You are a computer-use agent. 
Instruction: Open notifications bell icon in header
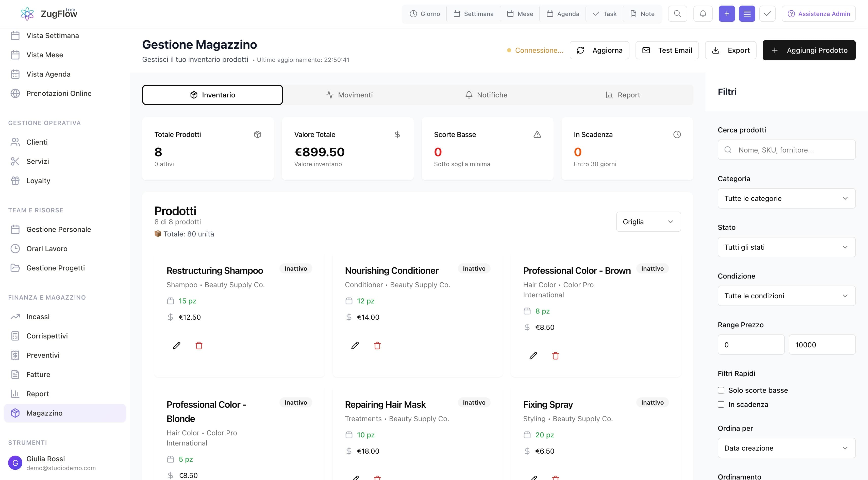[x=703, y=14]
